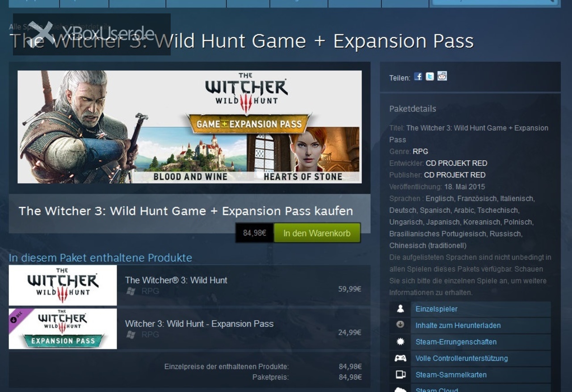The width and height of the screenshot is (572, 392).
Task: Click the gamepad controller support icon
Action: coord(400,358)
